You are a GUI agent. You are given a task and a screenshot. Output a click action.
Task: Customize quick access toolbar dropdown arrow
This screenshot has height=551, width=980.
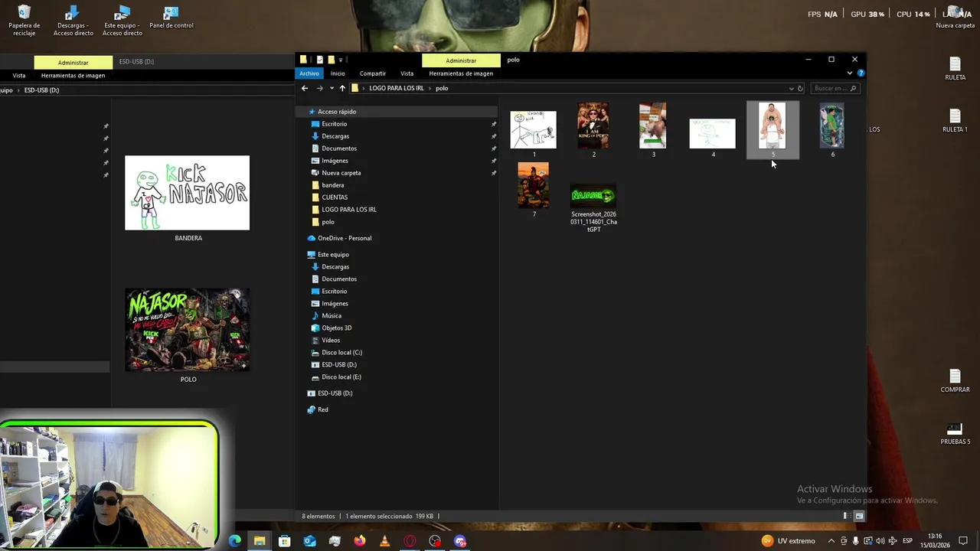pyautogui.click(x=341, y=60)
